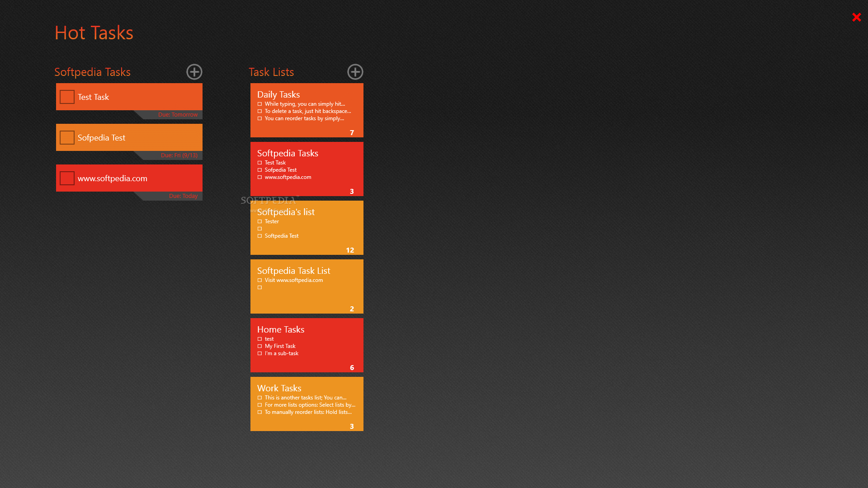Viewport: 868px width, 488px height.
Task: Click the 'Due: Fri (9/13)' label
Action: coord(179,155)
